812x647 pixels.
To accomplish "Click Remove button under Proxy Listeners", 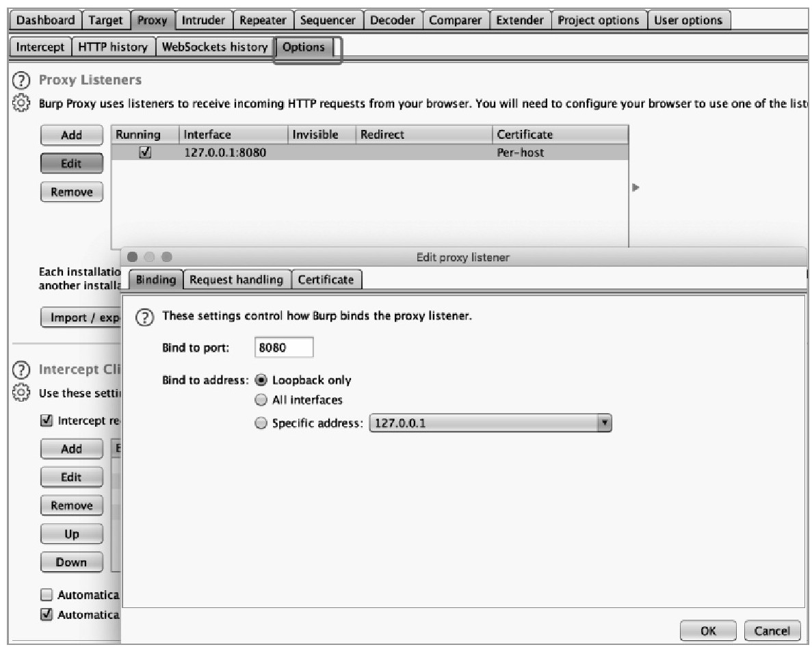I will coord(71,192).
